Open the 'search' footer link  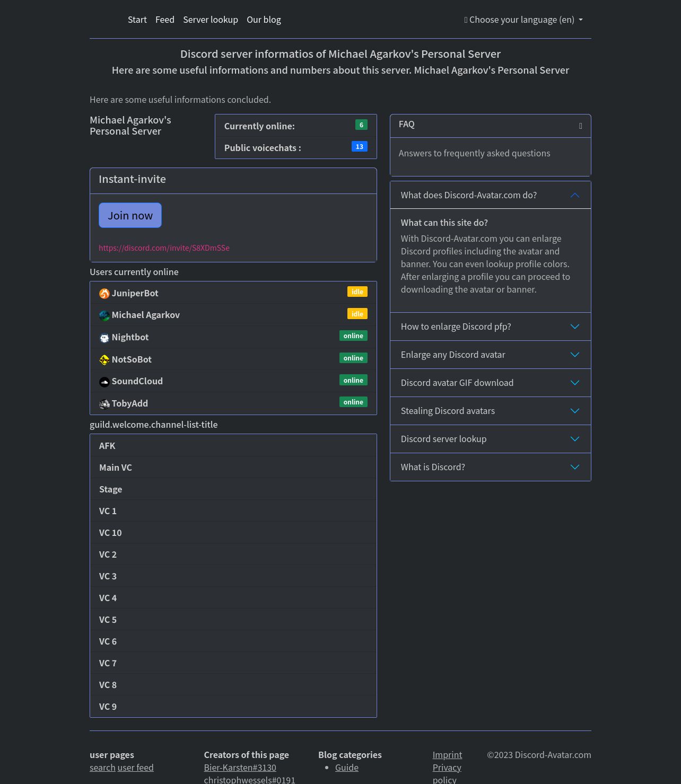tap(102, 768)
